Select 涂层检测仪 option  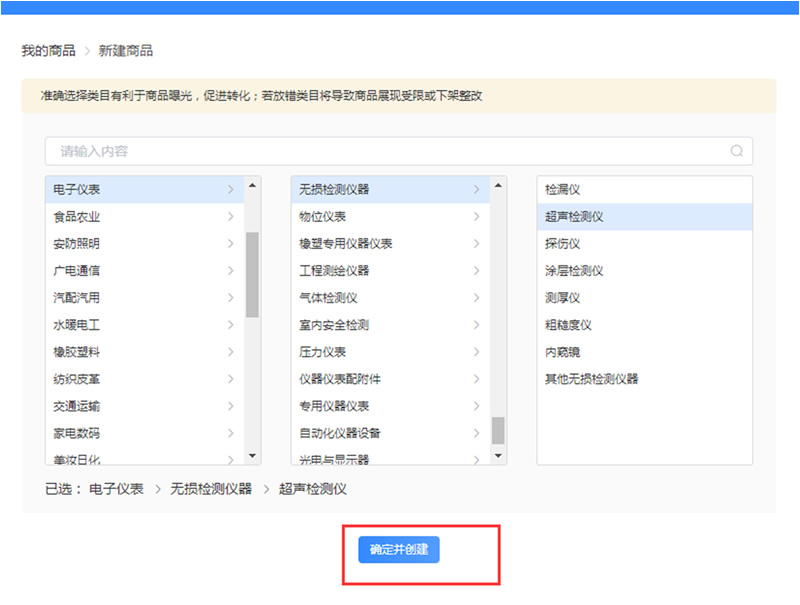[x=574, y=271]
